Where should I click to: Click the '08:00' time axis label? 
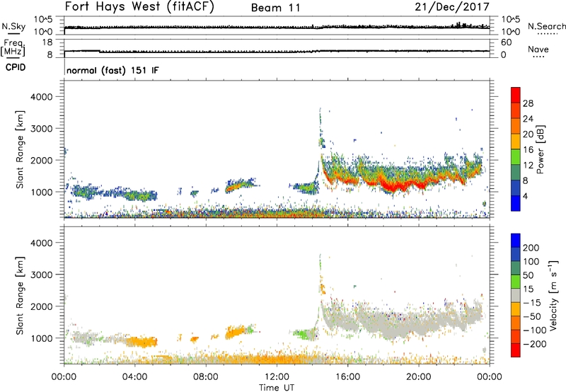(x=206, y=377)
